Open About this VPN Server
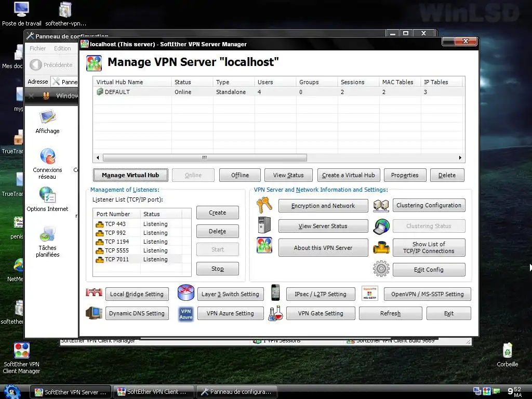The height and width of the screenshot is (399, 532). (x=323, y=248)
